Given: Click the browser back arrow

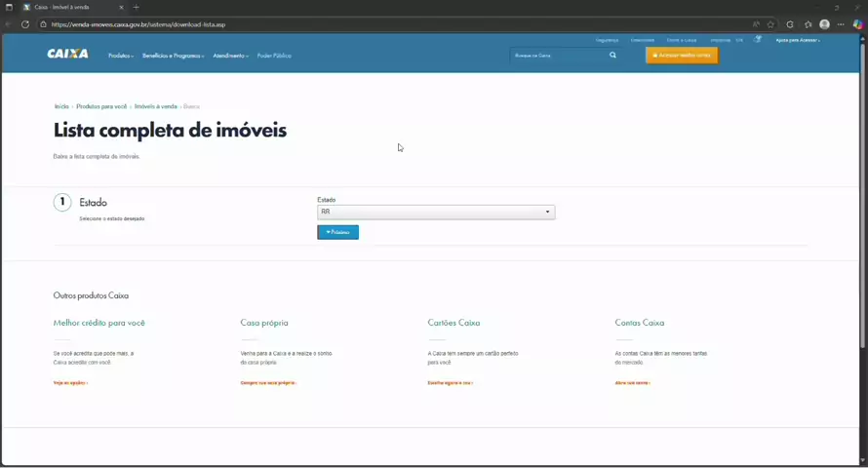Looking at the screenshot, I should click(8, 24).
